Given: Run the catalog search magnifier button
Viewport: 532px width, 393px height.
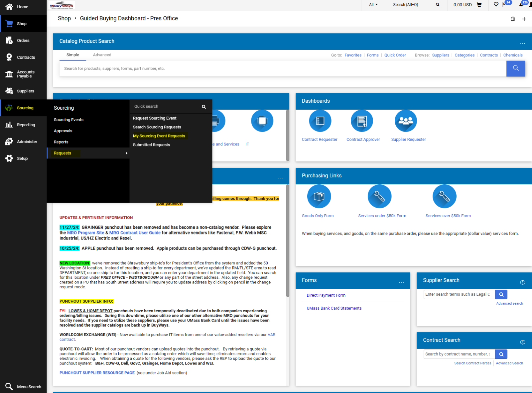Looking at the screenshot, I should pos(516,68).
